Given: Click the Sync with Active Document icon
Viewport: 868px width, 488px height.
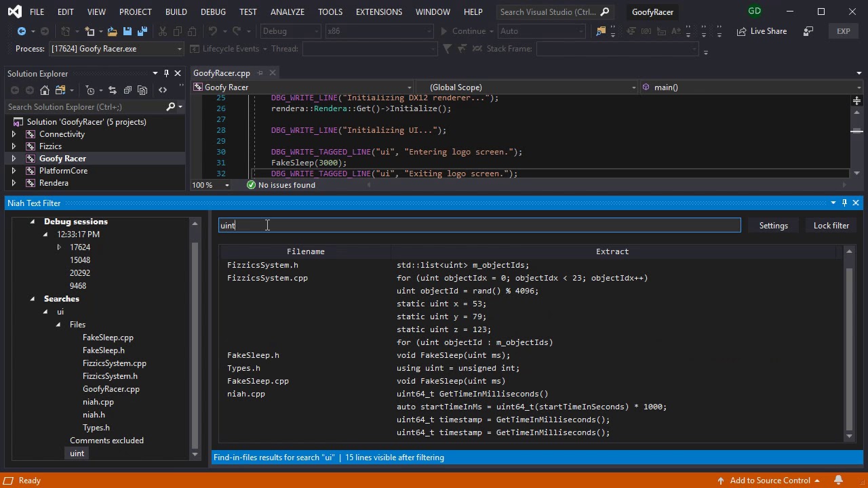Looking at the screenshot, I should point(112,90).
